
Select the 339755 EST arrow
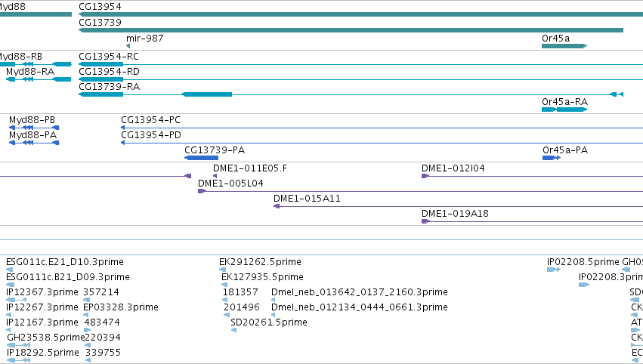click(88, 360)
